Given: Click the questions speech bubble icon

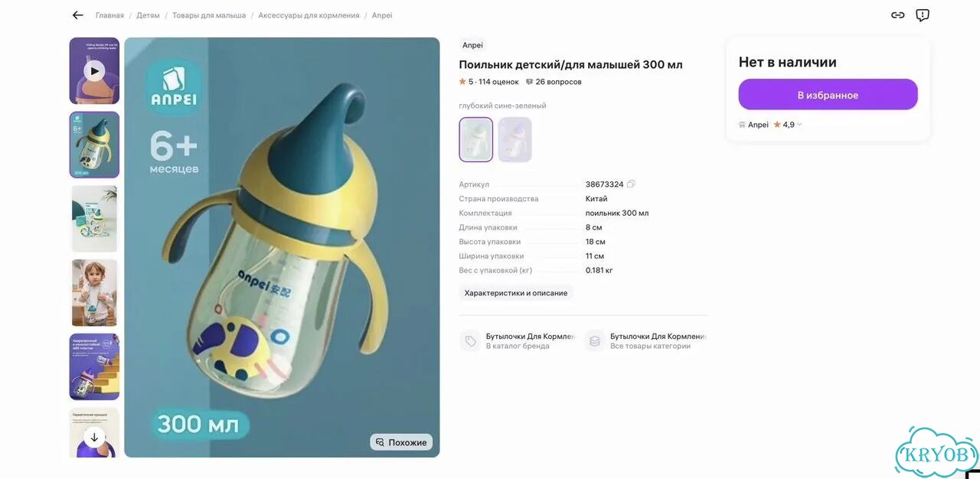Looking at the screenshot, I should tap(529, 82).
